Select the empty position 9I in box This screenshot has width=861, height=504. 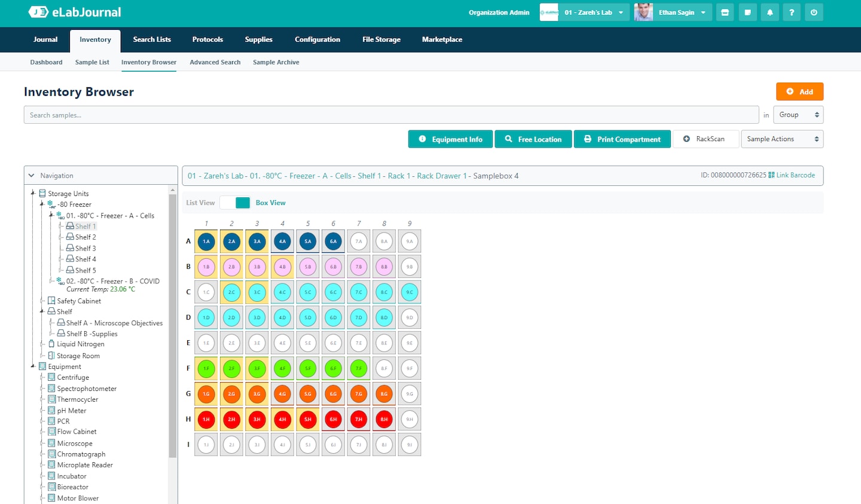point(410,445)
